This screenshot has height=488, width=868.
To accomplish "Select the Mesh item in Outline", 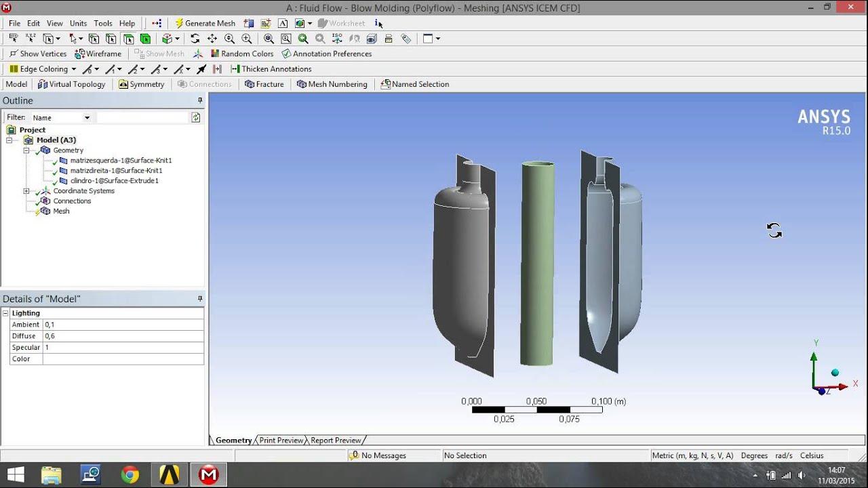I will tap(61, 211).
